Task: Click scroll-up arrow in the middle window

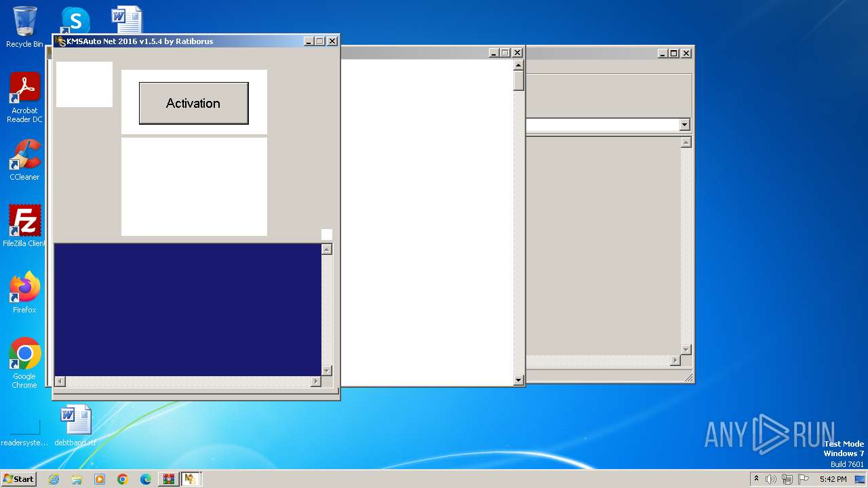Action: tap(519, 66)
